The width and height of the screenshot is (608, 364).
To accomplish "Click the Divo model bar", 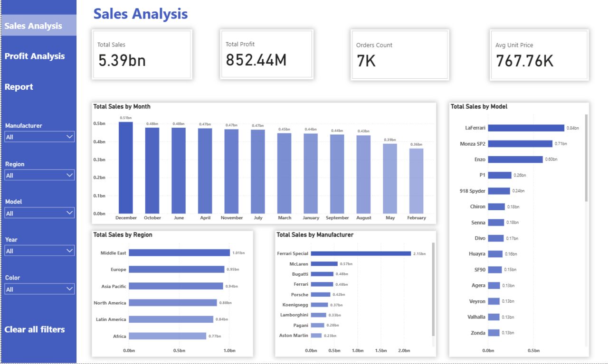I will click(x=496, y=238).
